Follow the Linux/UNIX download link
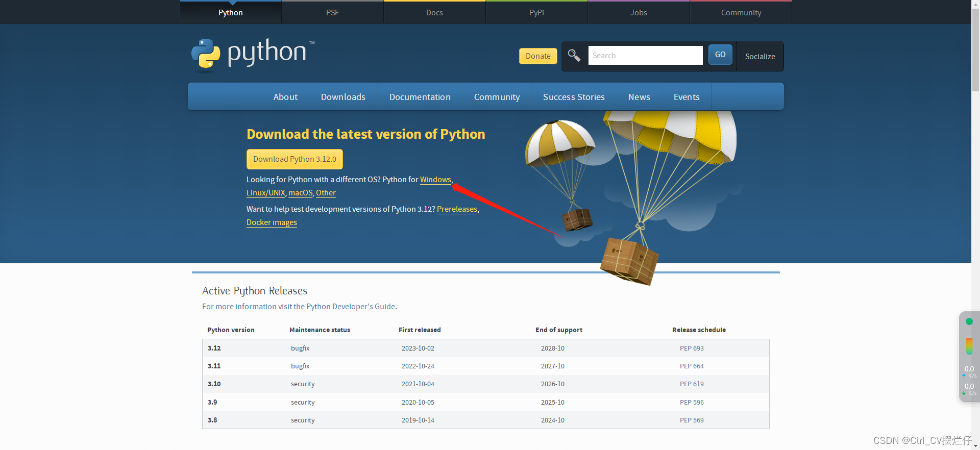The height and width of the screenshot is (450, 980). [265, 193]
